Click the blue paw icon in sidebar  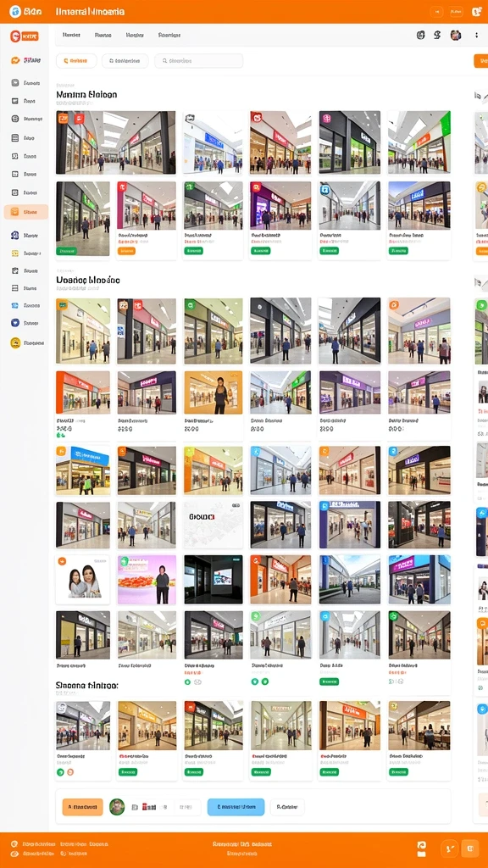15,236
